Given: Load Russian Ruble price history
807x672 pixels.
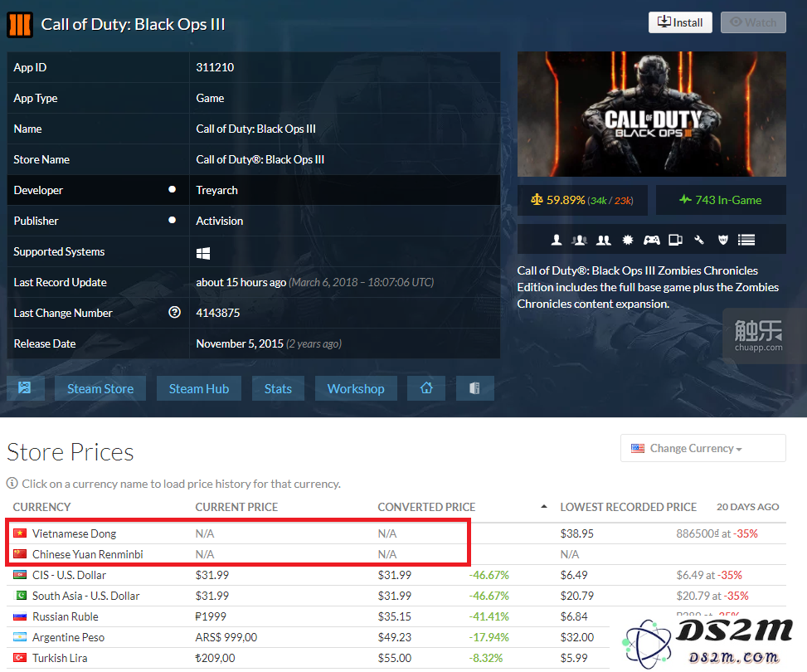Looking at the screenshot, I should (66, 616).
